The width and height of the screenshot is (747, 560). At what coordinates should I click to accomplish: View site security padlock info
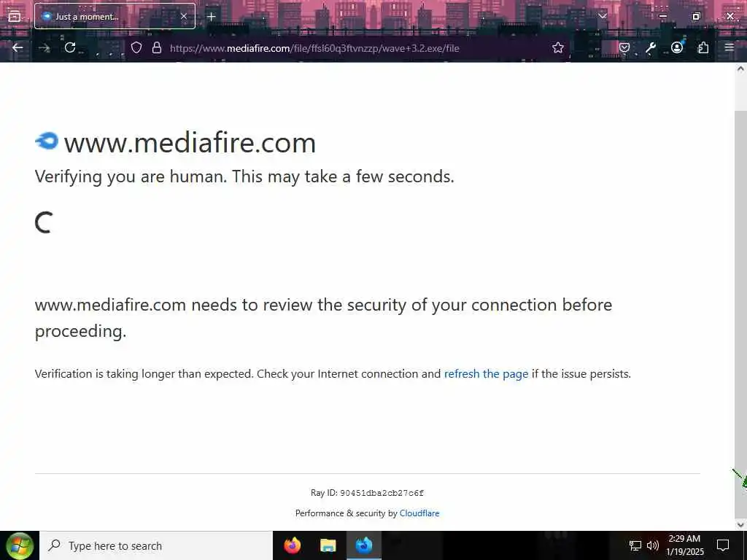point(157,47)
